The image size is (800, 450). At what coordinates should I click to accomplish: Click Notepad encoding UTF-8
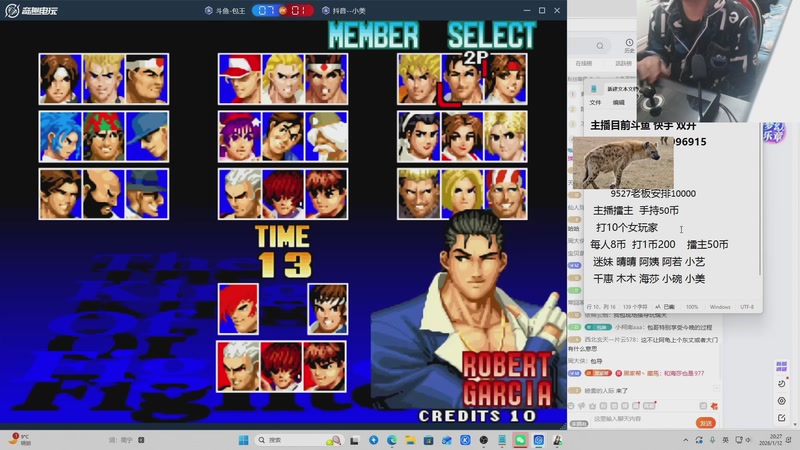(747, 307)
